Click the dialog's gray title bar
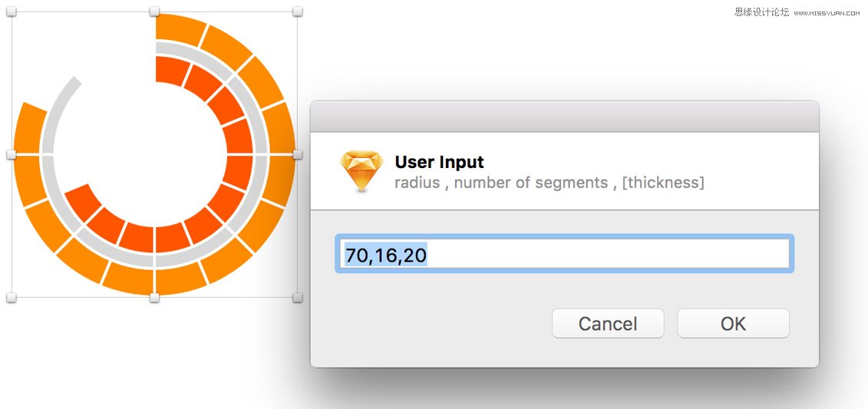The image size is (868, 409). pyautogui.click(x=564, y=117)
